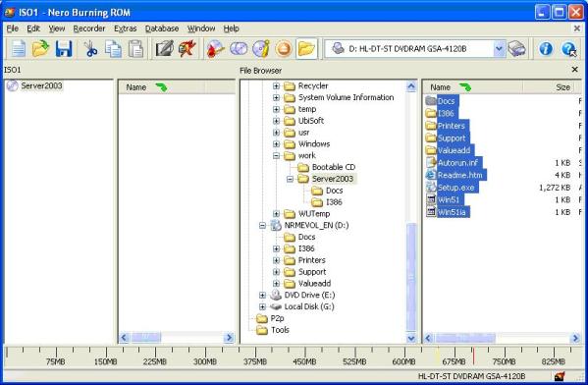Viewport: 588px width, 385px height.
Task: Expand the UbiSoft folder
Action: pyautogui.click(x=276, y=121)
